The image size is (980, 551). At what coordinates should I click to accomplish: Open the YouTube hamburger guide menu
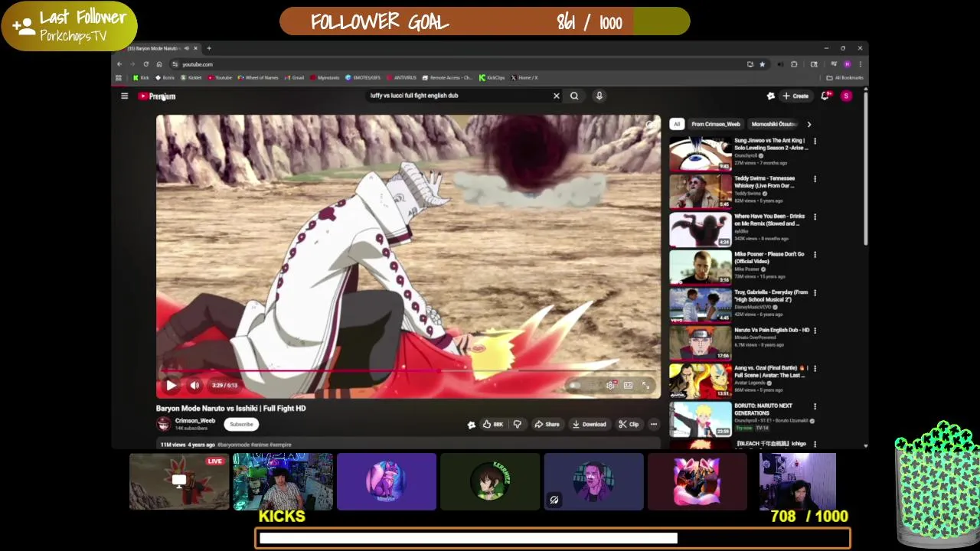click(x=124, y=96)
